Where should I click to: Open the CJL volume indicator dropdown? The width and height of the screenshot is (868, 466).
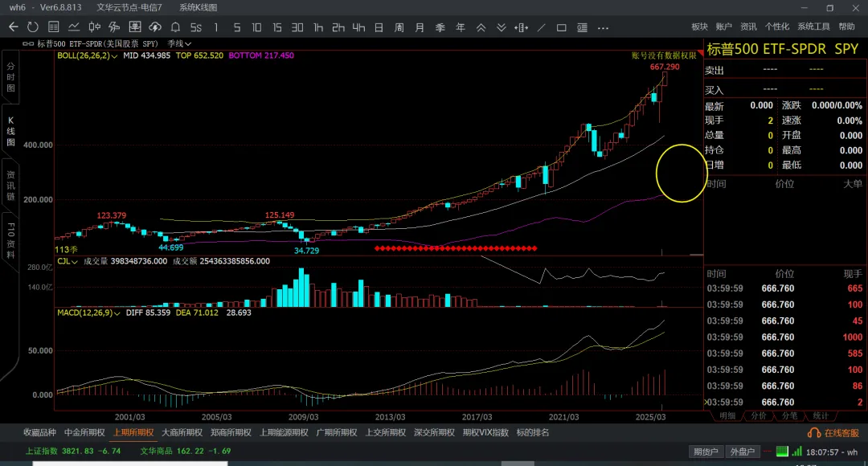[x=67, y=261]
